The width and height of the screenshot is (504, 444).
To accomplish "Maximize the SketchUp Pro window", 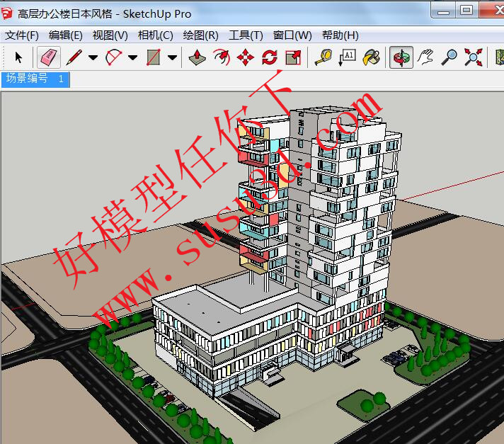I will pos(466,11).
